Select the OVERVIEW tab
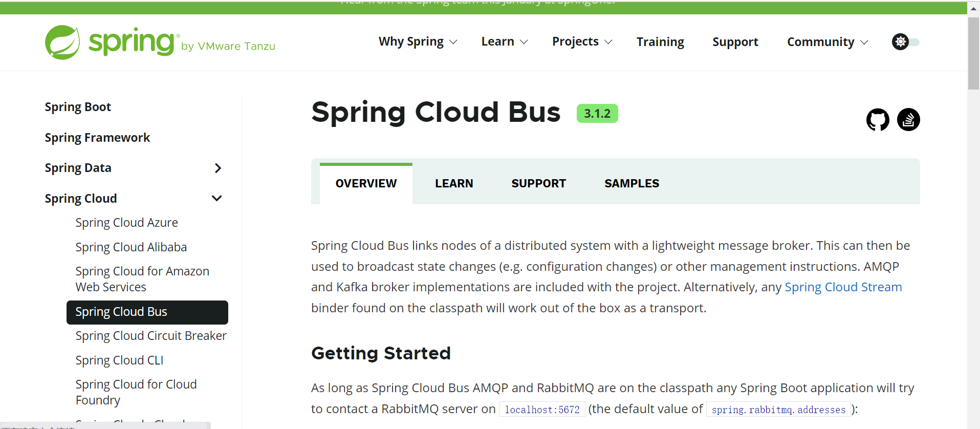This screenshot has height=429, width=980. point(366,183)
